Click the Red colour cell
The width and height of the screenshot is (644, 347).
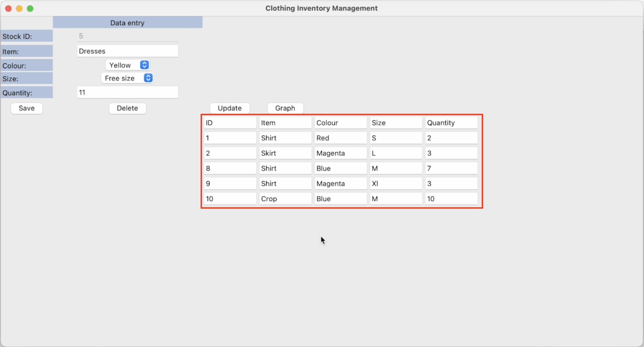pos(340,138)
